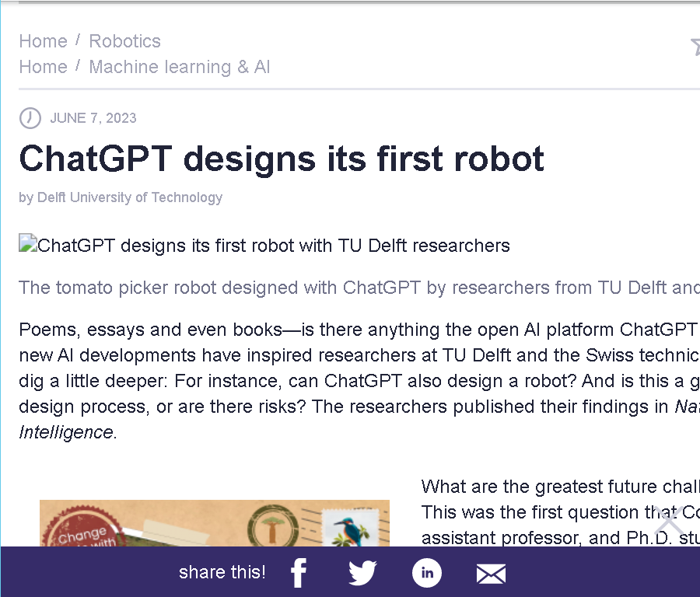The image size is (700, 597).
Task: Click the June 7, 2023 date text
Action: coord(93,118)
